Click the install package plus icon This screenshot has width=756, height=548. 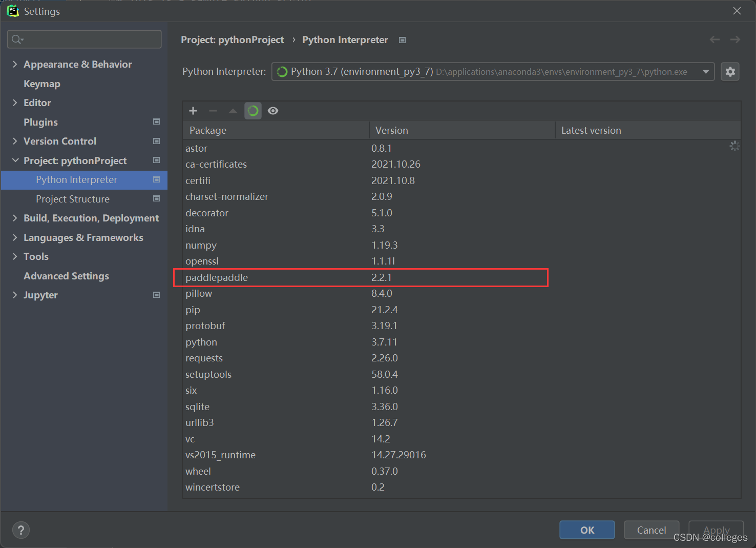tap(193, 111)
